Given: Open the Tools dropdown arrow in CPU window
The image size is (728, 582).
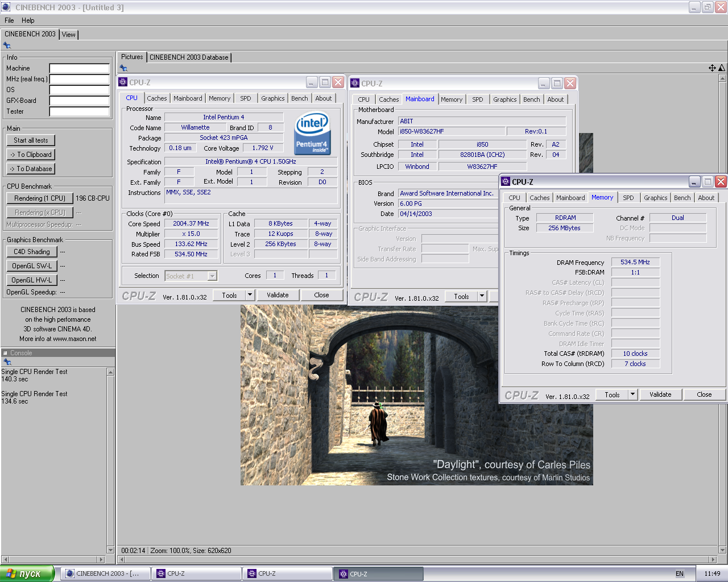Looking at the screenshot, I should (250, 295).
